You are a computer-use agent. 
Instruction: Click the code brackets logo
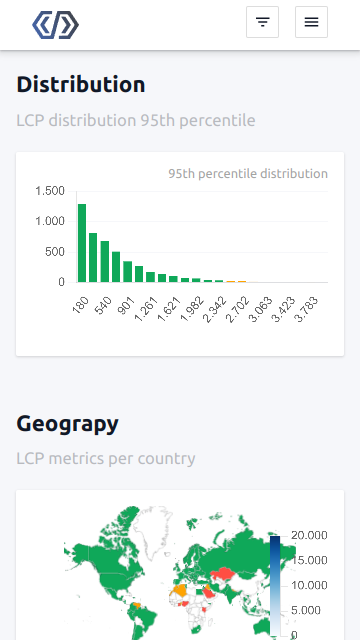[x=56, y=25]
